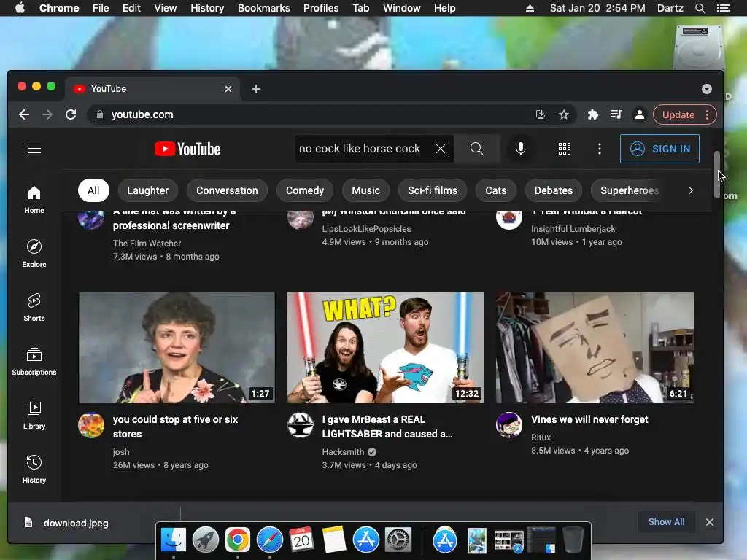Screen dimensions: 747x560
Task: Open Window menu
Action: (402, 8)
